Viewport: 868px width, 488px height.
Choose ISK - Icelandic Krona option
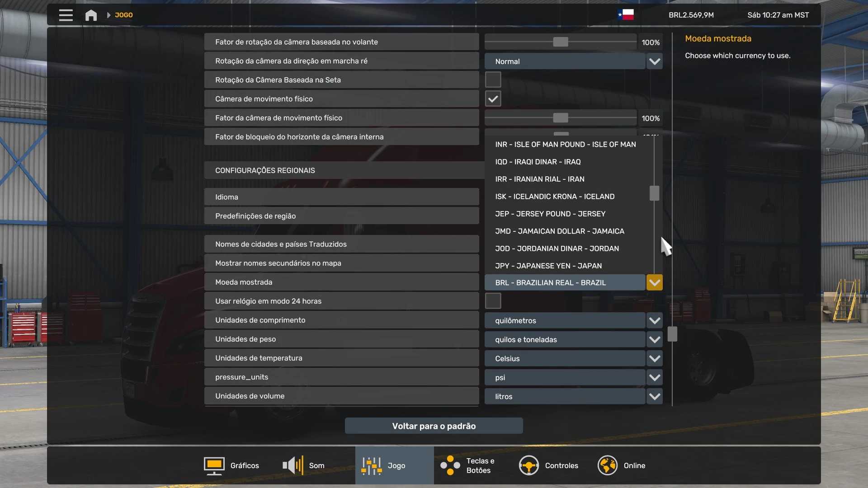click(x=554, y=197)
